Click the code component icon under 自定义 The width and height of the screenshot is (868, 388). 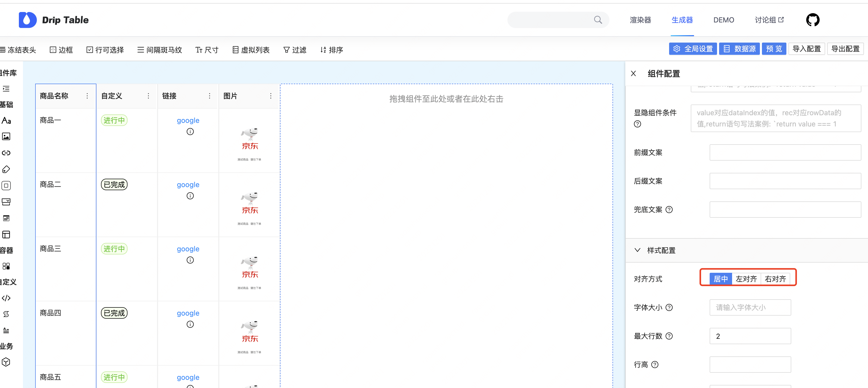6,298
